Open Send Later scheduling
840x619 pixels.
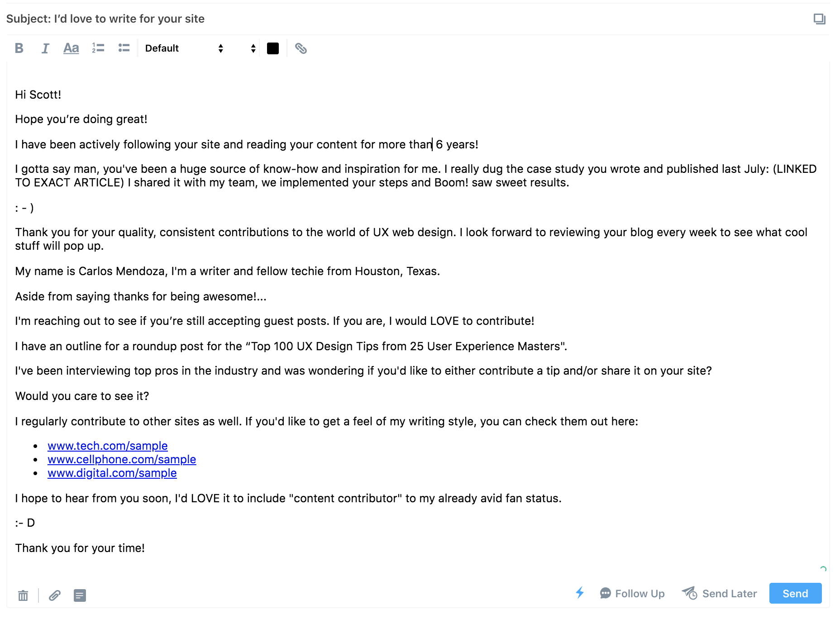pos(720,594)
